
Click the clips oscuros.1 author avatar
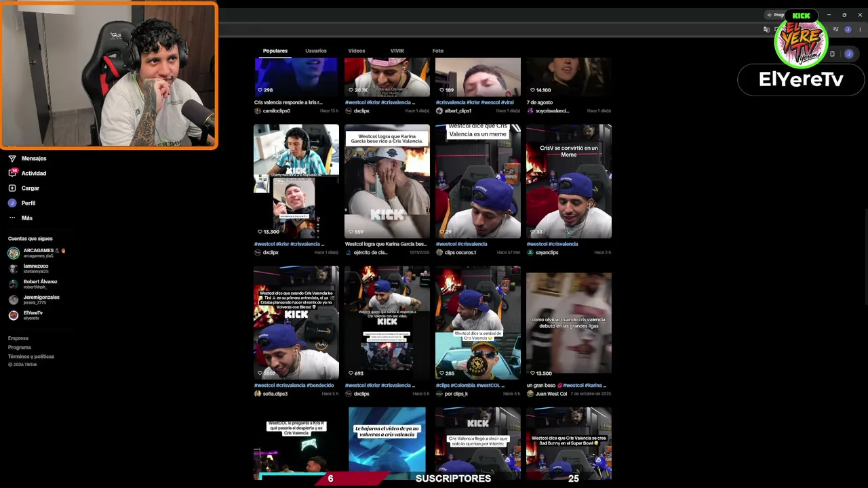click(439, 252)
